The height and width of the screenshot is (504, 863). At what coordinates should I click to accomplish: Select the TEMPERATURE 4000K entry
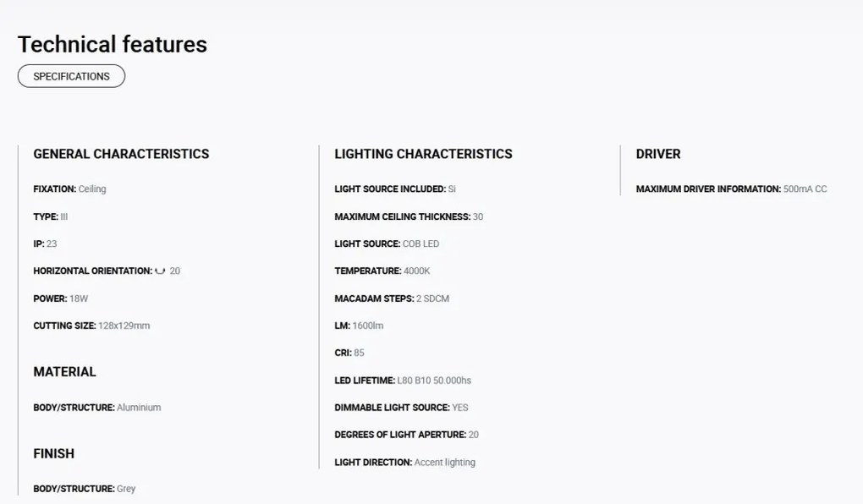coord(382,271)
